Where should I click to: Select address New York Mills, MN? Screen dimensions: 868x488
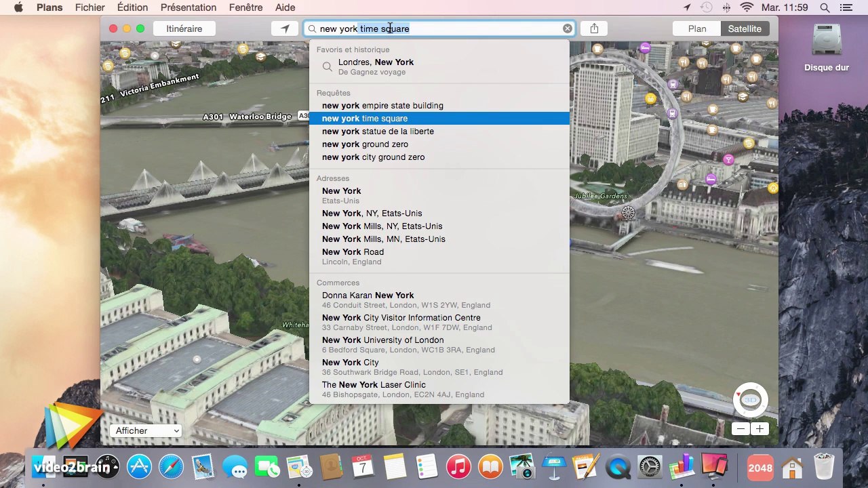click(439, 239)
